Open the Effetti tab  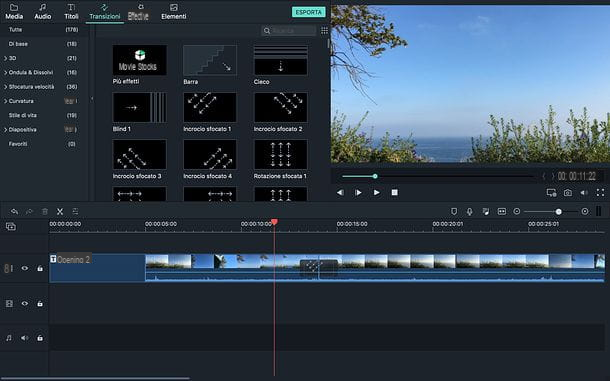[138, 12]
